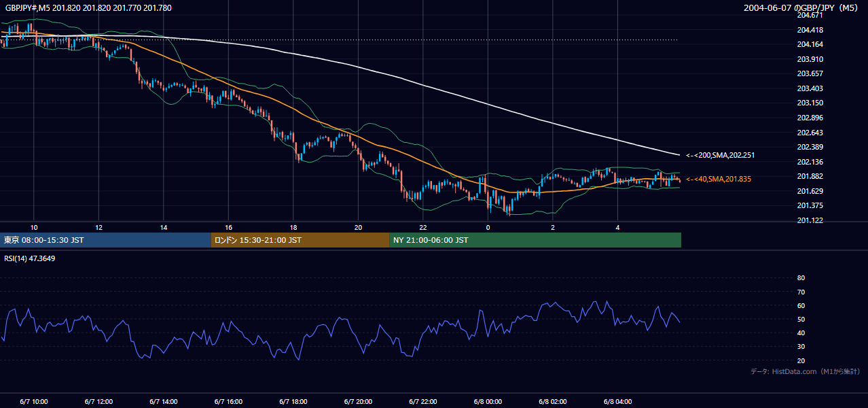
Task: Click the RSI(14) 47.3649 indicator label
Action: click(30, 258)
